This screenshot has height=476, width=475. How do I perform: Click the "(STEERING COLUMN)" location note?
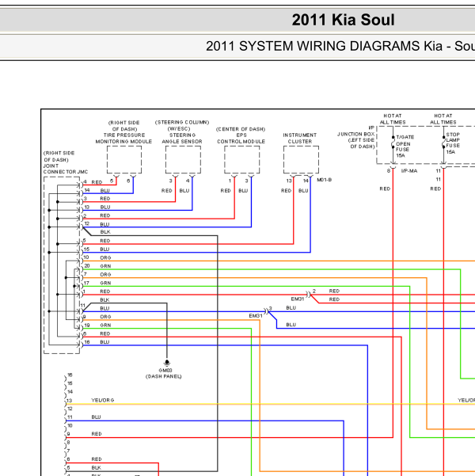tap(182, 122)
